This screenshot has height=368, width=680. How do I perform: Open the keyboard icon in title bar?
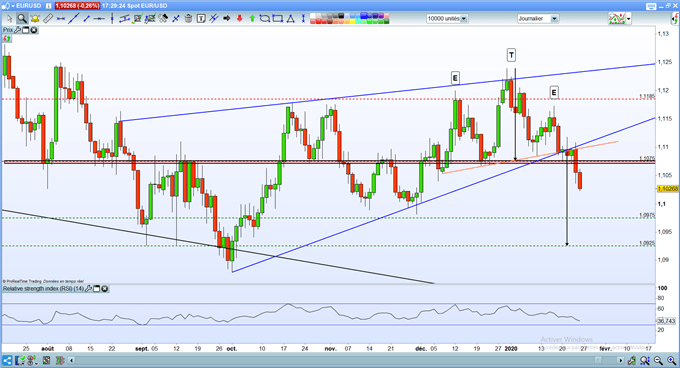(651, 6)
